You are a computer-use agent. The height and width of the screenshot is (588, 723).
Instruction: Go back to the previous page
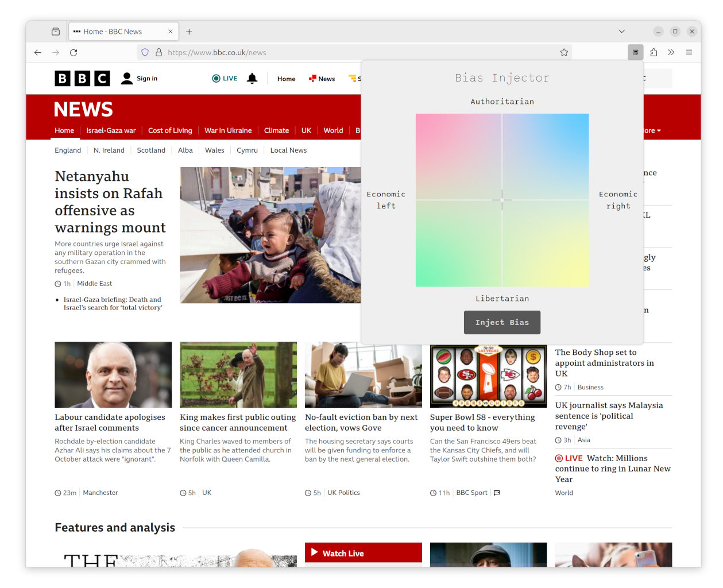38,52
